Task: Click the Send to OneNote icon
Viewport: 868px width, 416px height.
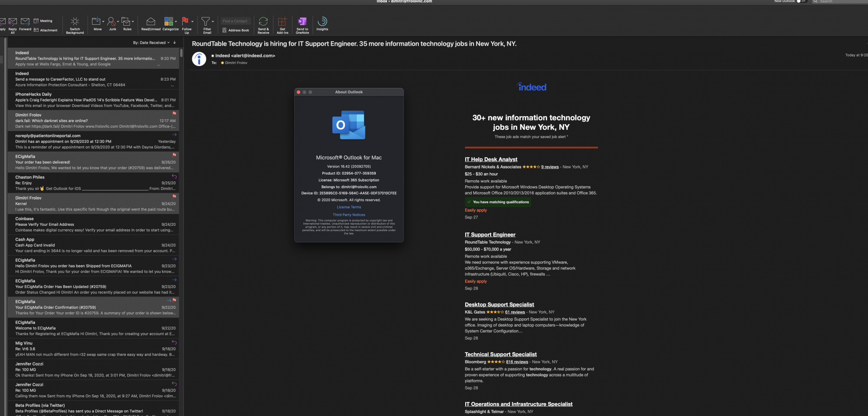Action: 302,21
